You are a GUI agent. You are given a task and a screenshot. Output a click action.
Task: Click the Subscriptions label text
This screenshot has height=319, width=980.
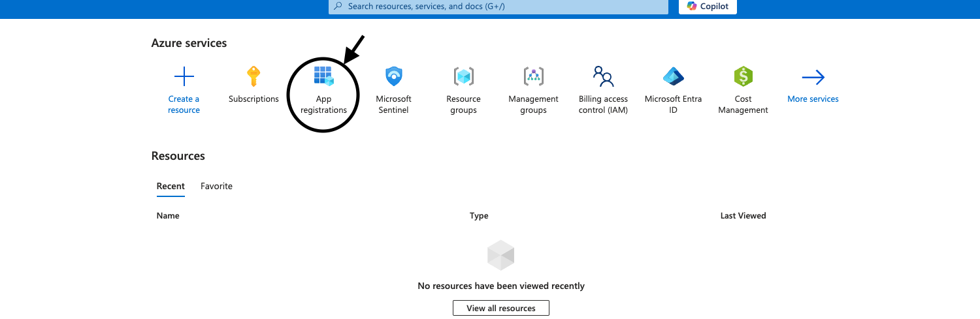[253, 99]
